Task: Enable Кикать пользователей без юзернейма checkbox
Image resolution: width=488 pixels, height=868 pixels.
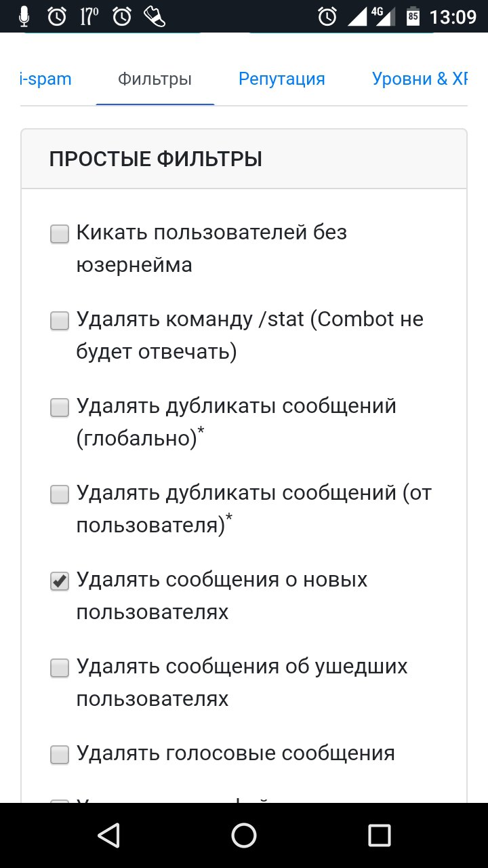Action: (x=60, y=235)
